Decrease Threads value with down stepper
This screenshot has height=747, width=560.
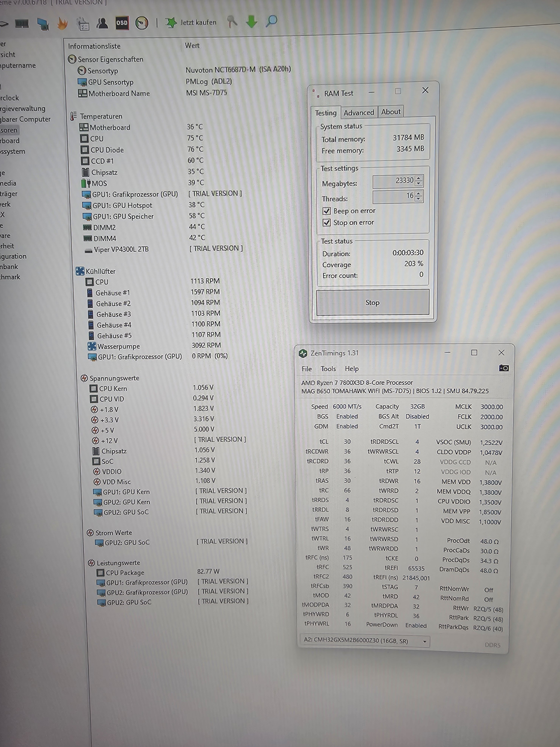(x=419, y=199)
